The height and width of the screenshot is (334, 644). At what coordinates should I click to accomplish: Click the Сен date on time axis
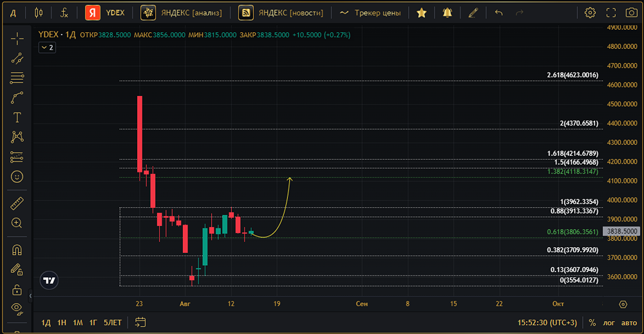(x=361, y=304)
